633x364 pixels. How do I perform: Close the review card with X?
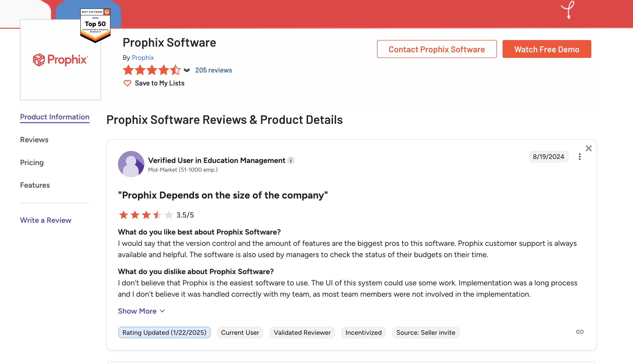588,148
